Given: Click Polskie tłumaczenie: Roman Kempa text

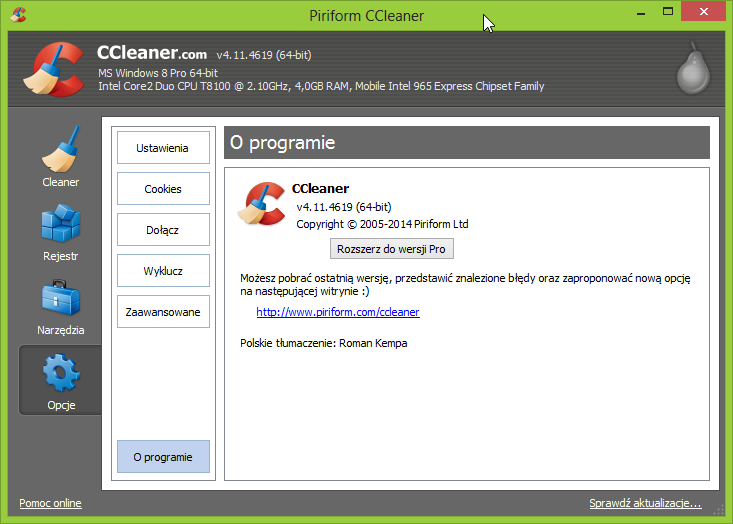Looking at the screenshot, I should (323, 343).
